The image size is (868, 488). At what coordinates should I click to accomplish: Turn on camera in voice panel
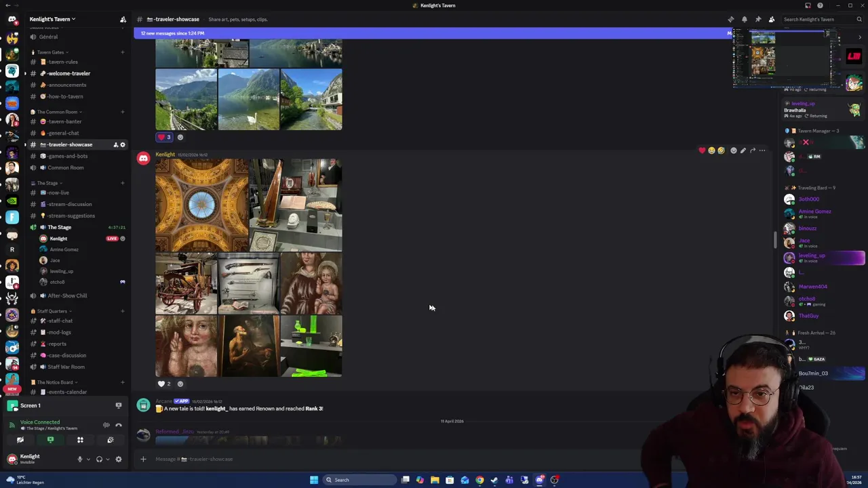pyautogui.click(x=20, y=440)
